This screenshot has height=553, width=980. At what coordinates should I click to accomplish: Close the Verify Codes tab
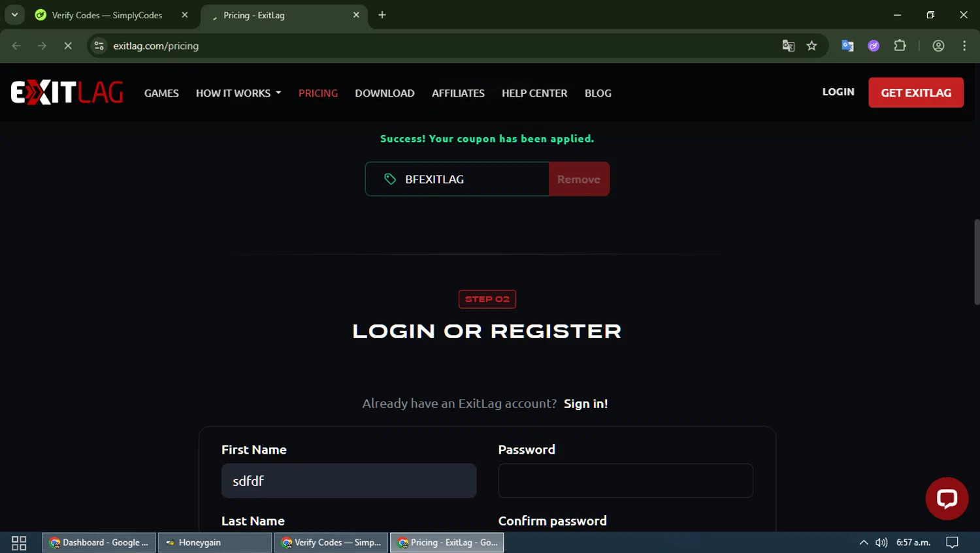click(185, 15)
